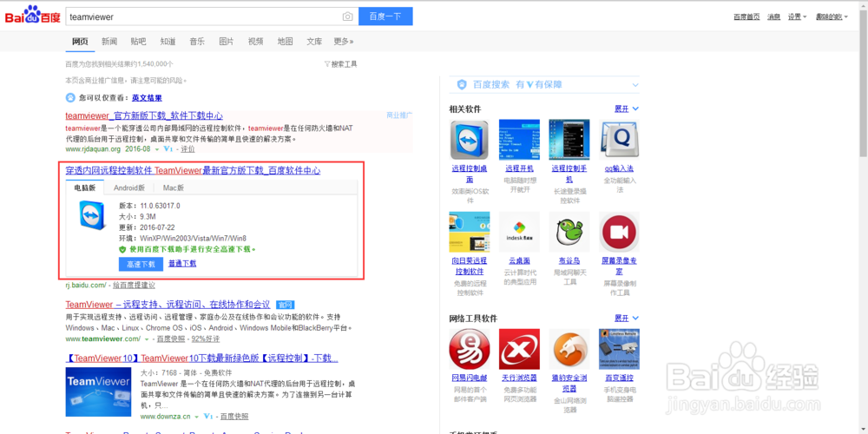Viewport: 868px width, 434px height.
Task: Click the Baidu logo
Action: pyautogui.click(x=33, y=16)
